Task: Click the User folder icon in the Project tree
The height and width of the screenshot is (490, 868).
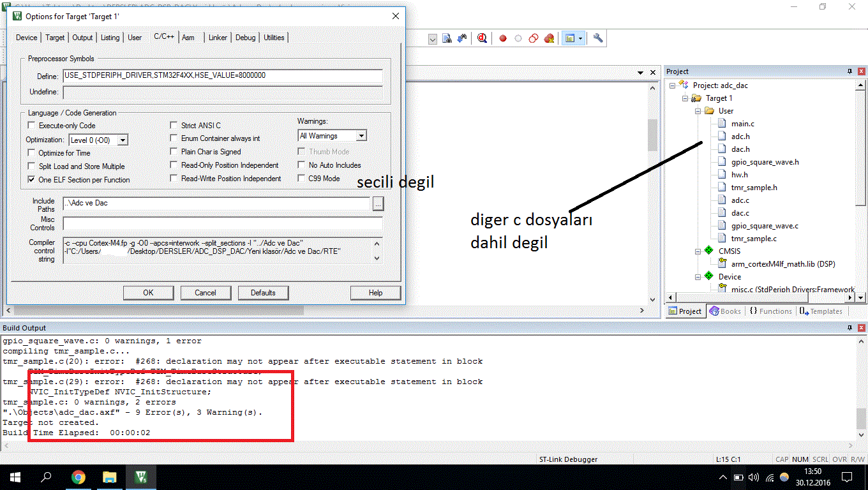Action: pos(709,111)
